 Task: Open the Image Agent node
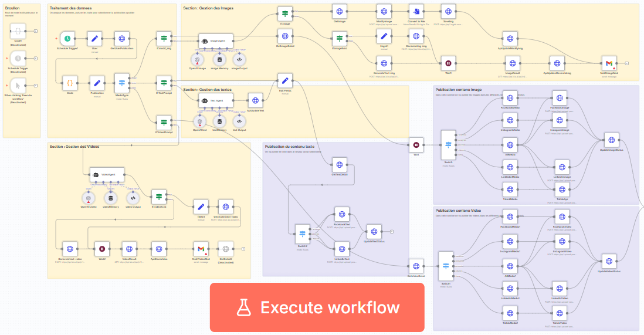tap(215, 40)
